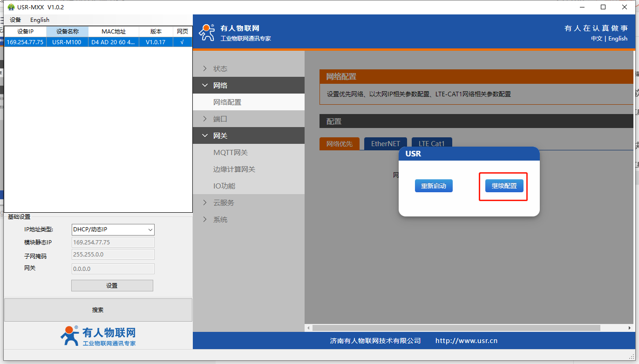This screenshot has width=639, height=364.
Task: Click the 版本 column header
Action: (156, 32)
